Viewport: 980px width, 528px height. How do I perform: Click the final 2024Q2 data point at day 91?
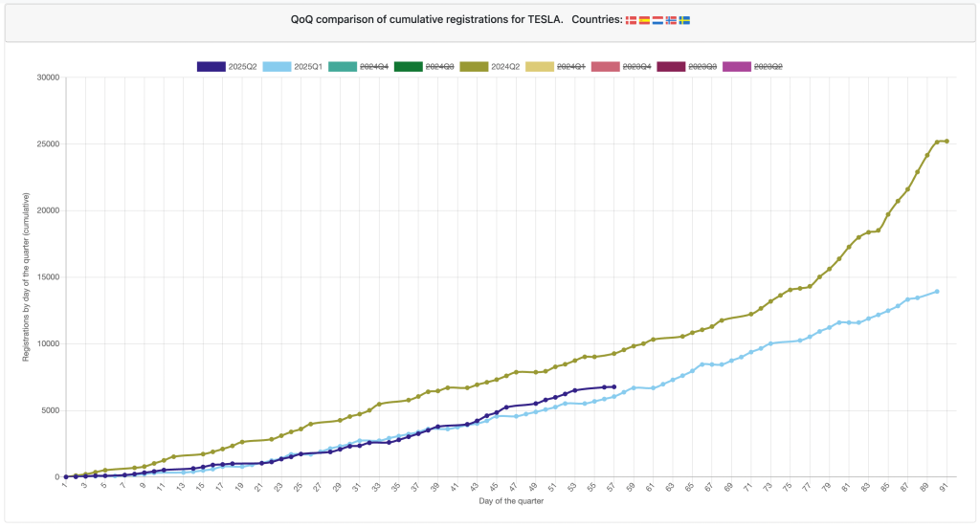[x=947, y=142]
